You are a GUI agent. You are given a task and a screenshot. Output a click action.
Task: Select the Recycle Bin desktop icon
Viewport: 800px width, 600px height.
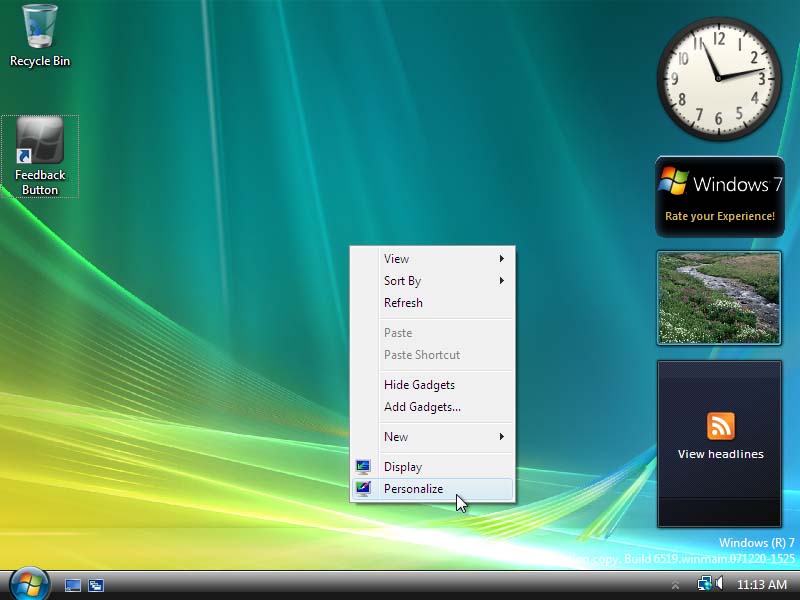tap(40, 36)
